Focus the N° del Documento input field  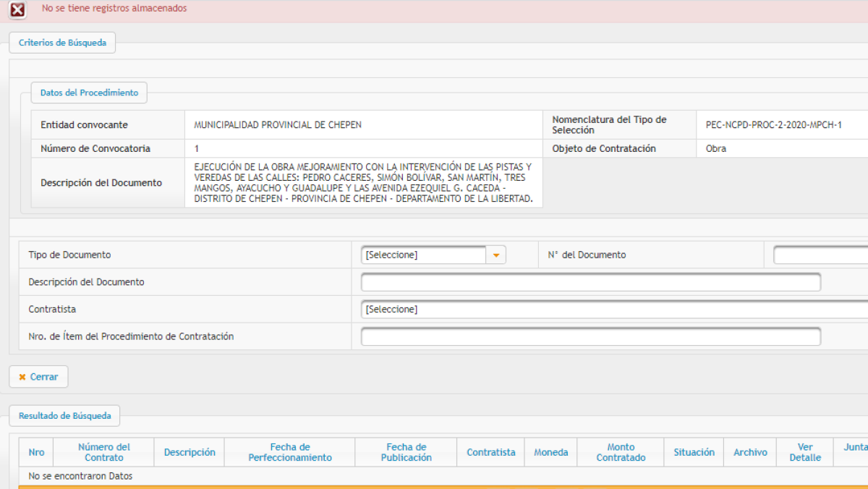point(820,255)
